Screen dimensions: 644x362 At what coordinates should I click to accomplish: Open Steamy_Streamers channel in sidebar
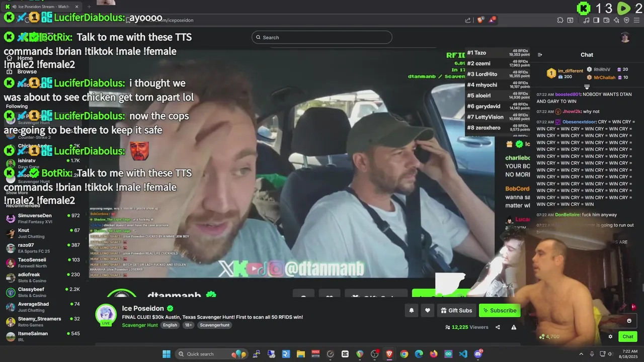[44, 322]
